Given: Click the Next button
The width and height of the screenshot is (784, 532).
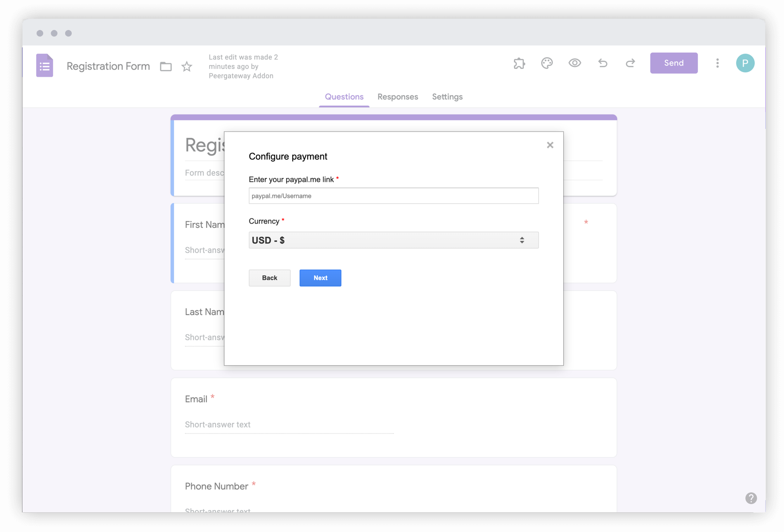Looking at the screenshot, I should (320, 278).
